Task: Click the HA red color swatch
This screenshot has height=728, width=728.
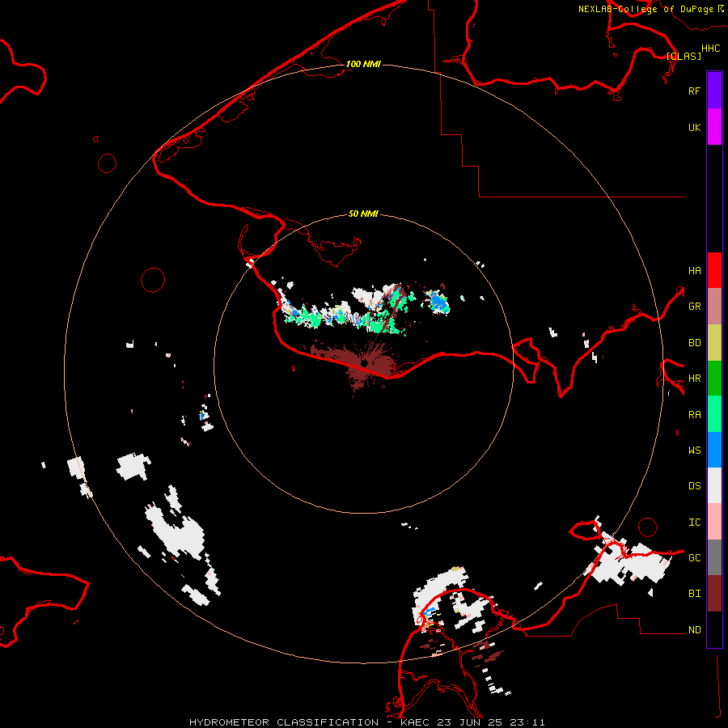Action: pos(714,270)
